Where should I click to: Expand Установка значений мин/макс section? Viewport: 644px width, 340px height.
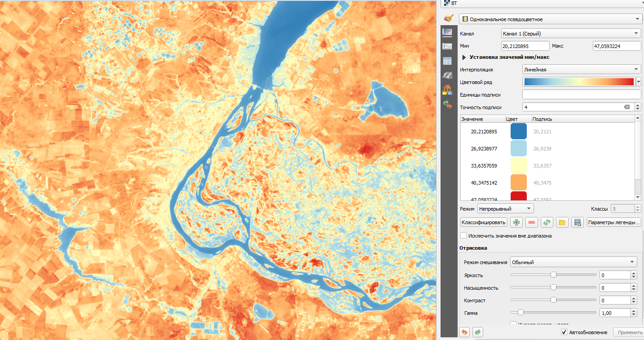point(464,57)
